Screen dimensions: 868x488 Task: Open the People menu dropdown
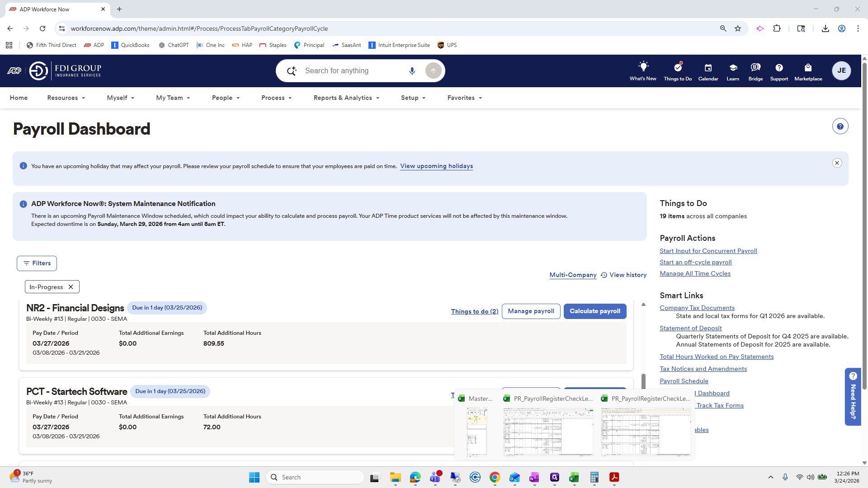[x=226, y=98]
